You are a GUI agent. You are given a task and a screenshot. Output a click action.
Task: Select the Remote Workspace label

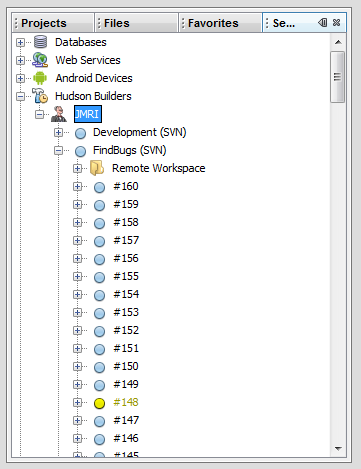click(159, 168)
